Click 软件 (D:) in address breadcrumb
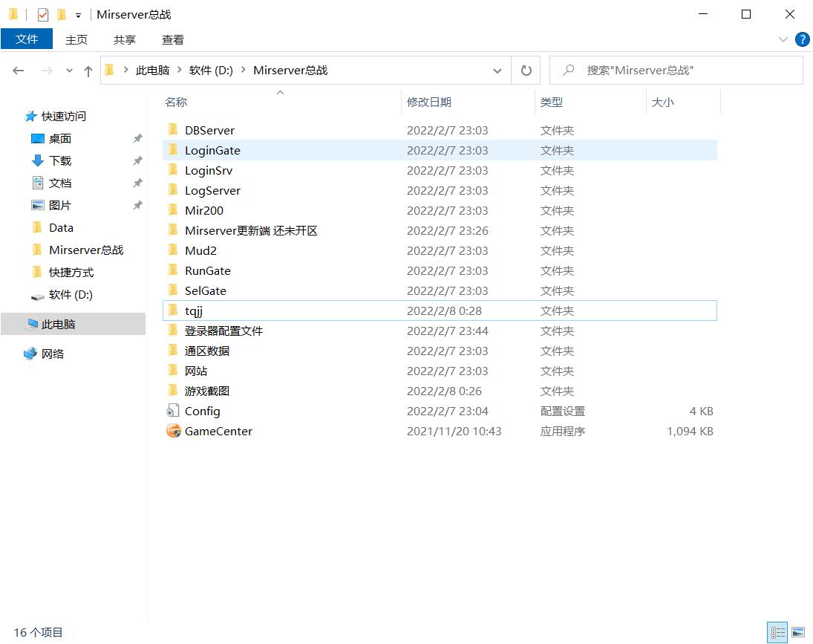The height and width of the screenshot is (644, 813). coord(211,71)
